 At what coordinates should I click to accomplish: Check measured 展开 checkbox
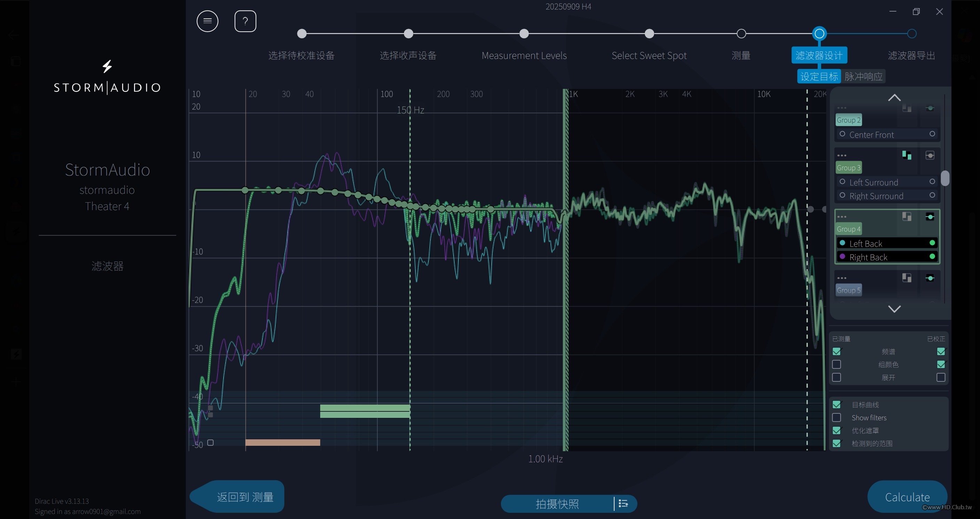(x=837, y=377)
